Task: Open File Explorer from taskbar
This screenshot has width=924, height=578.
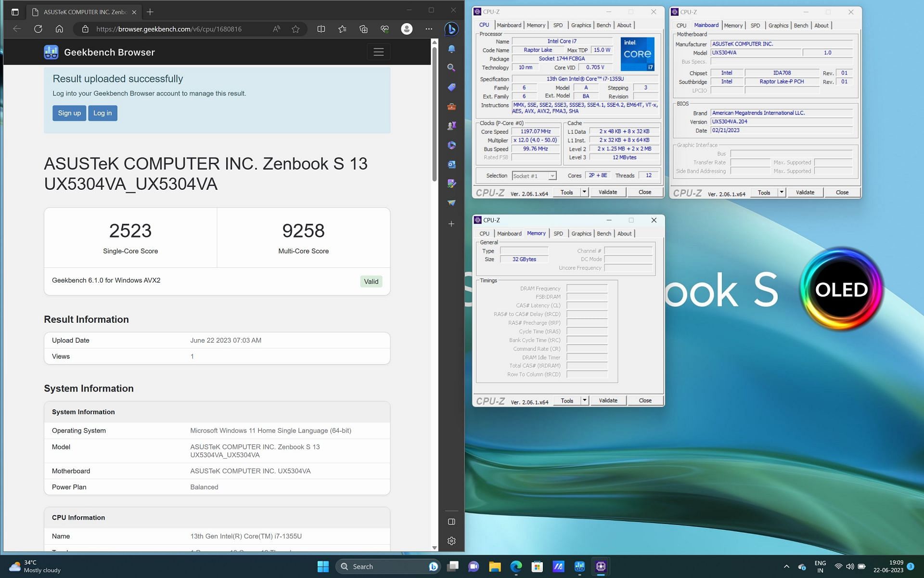Action: click(495, 566)
